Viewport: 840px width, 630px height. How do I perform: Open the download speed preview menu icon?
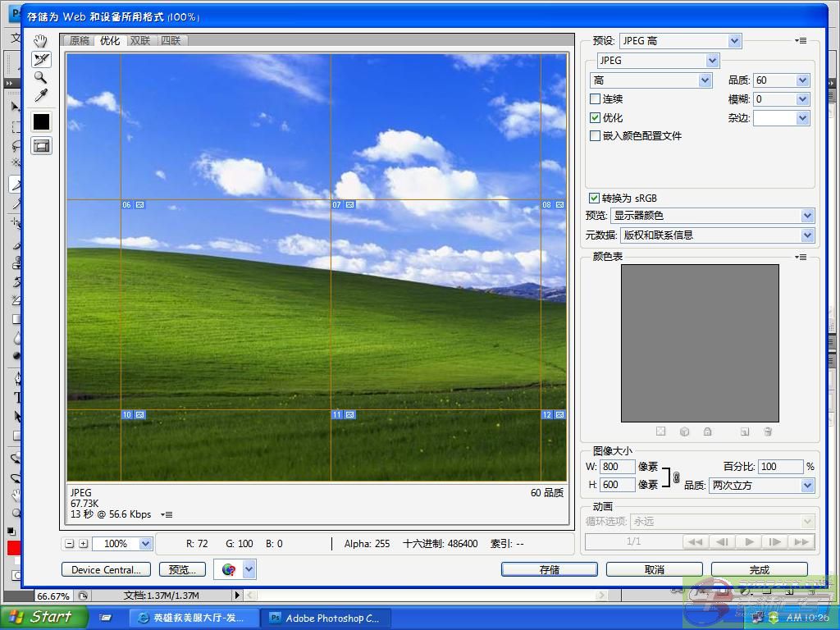(x=167, y=514)
